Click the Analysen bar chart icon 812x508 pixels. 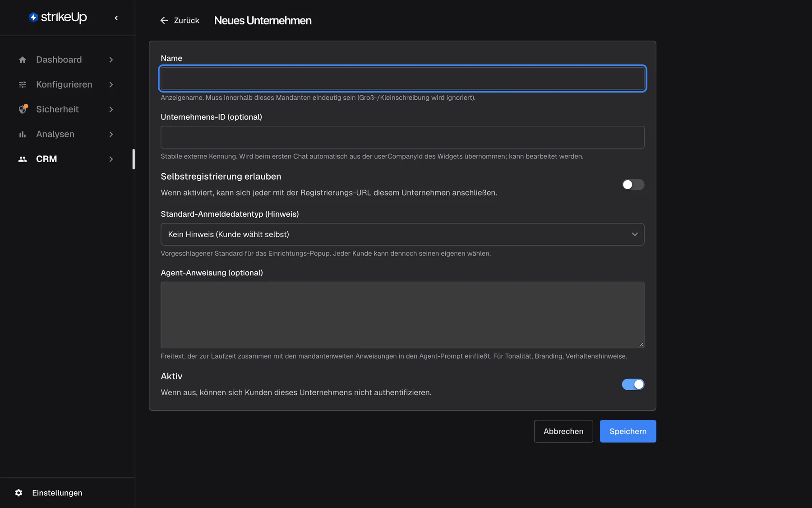click(23, 134)
